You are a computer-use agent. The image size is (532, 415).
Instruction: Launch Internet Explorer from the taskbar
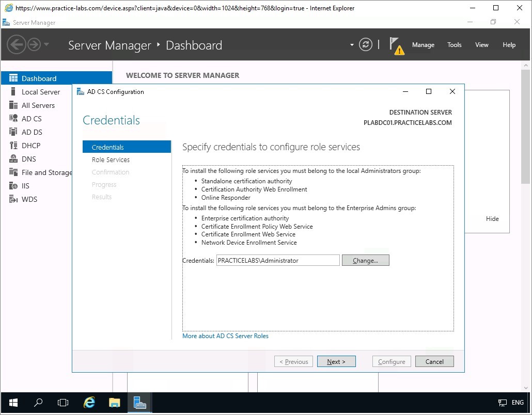pyautogui.click(x=89, y=403)
